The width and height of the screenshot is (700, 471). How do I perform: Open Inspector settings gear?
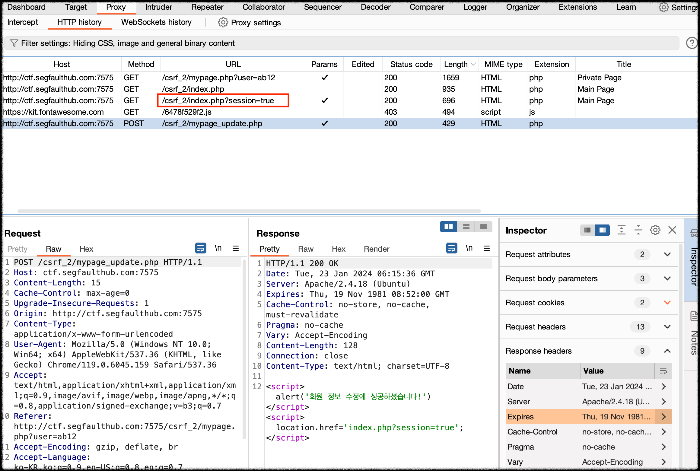(x=655, y=230)
